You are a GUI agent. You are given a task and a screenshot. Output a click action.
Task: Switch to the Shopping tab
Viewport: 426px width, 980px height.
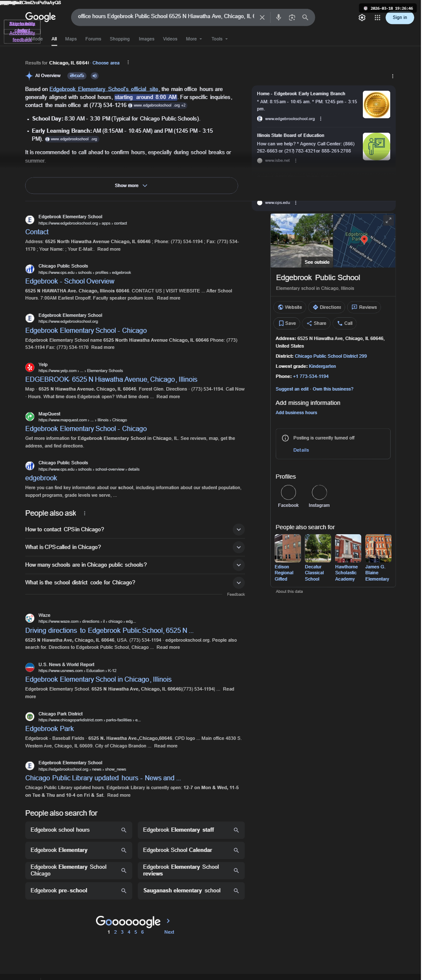[120, 39]
